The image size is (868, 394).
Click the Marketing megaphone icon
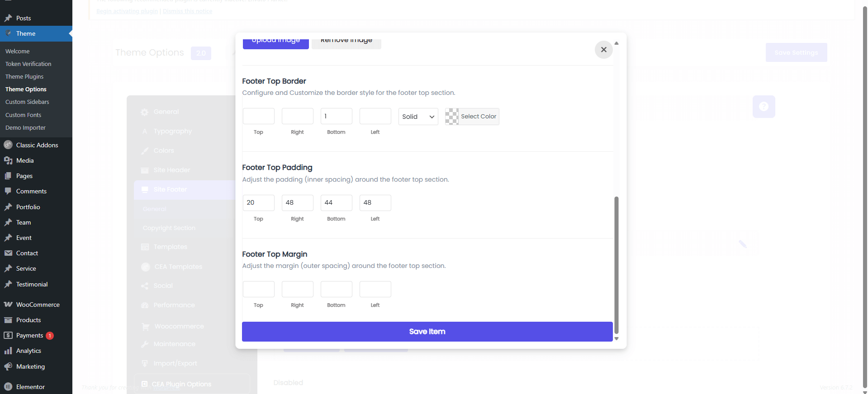click(x=8, y=366)
